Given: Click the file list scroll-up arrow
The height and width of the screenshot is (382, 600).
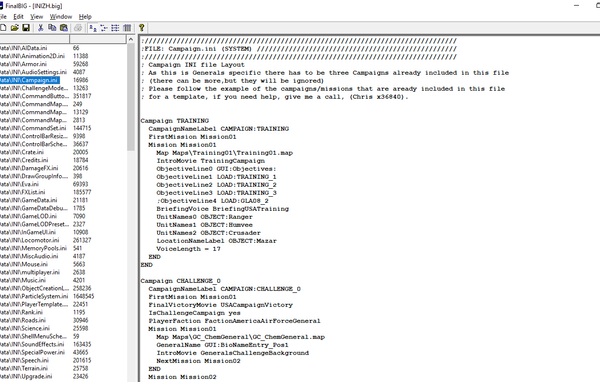Looking at the screenshot, I should tap(131, 39).
